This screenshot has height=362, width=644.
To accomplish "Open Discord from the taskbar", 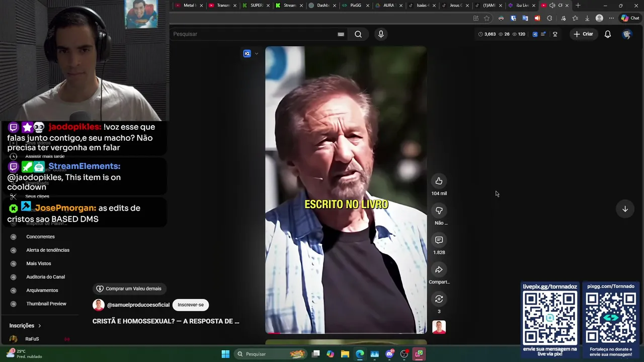I will pos(389,354).
